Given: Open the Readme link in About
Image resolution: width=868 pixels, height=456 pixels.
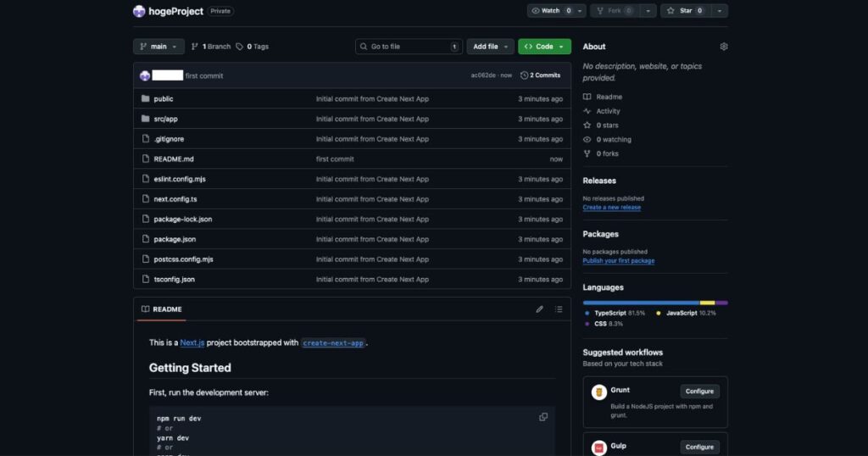Looking at the screenshot, I should click(609, 97).
